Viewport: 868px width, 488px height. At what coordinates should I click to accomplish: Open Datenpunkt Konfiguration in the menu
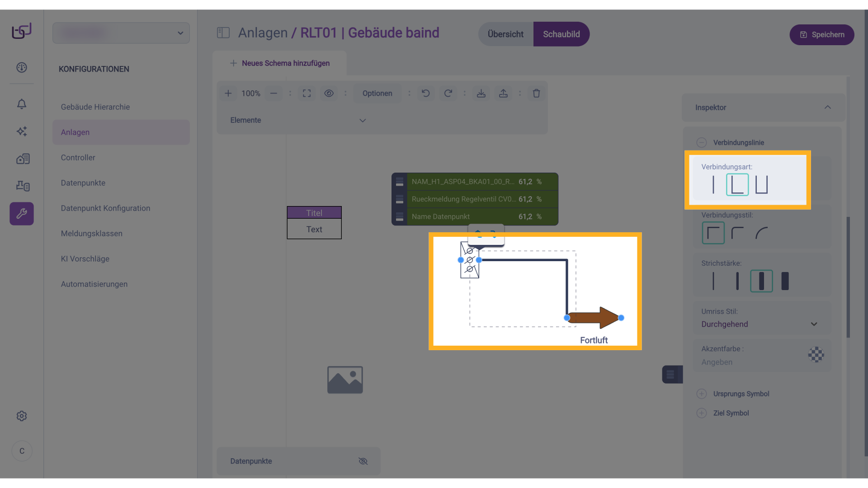point(105,208)
